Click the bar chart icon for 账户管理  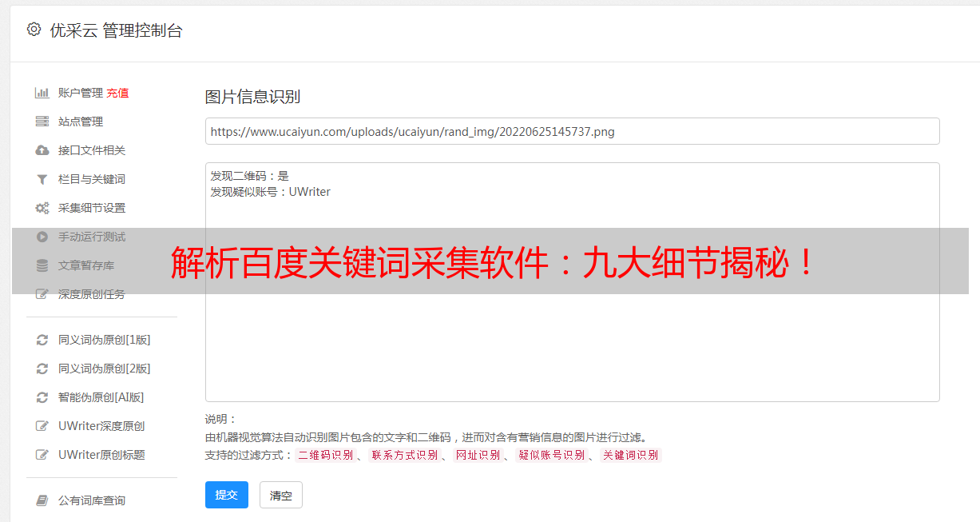[x=42, y=93]
